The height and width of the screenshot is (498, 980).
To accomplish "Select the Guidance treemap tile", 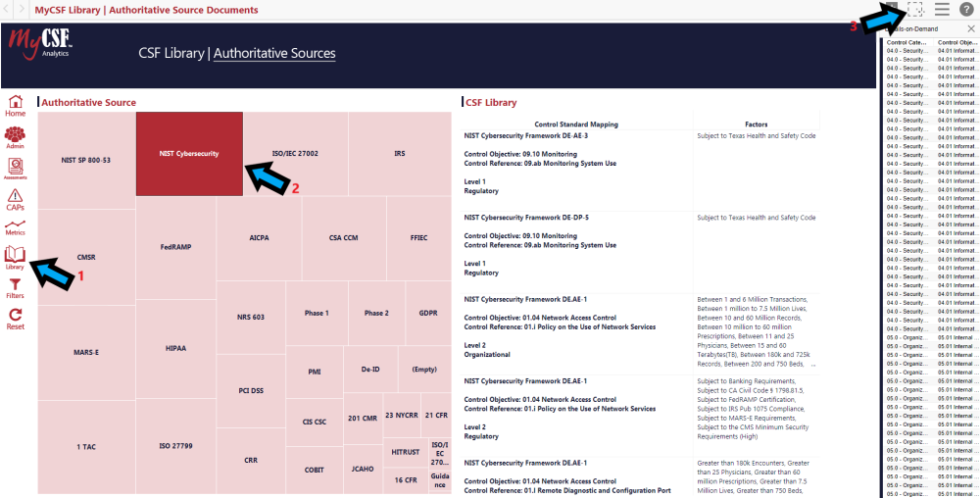I will 440,480.
